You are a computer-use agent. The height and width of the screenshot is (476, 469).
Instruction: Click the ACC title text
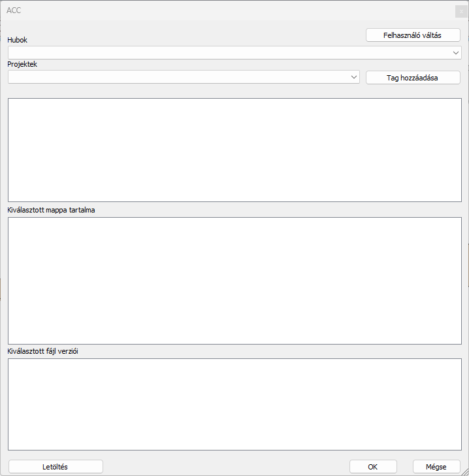14,11
